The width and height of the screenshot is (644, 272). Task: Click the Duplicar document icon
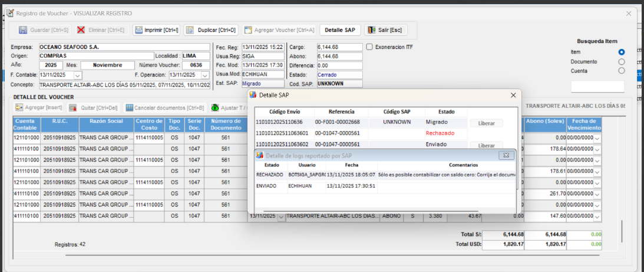190,30
